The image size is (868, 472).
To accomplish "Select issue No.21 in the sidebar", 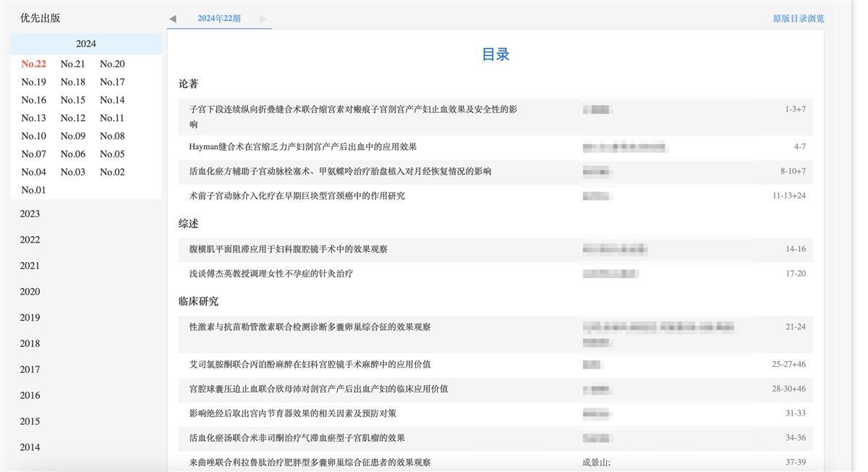I will pos(72,64).
